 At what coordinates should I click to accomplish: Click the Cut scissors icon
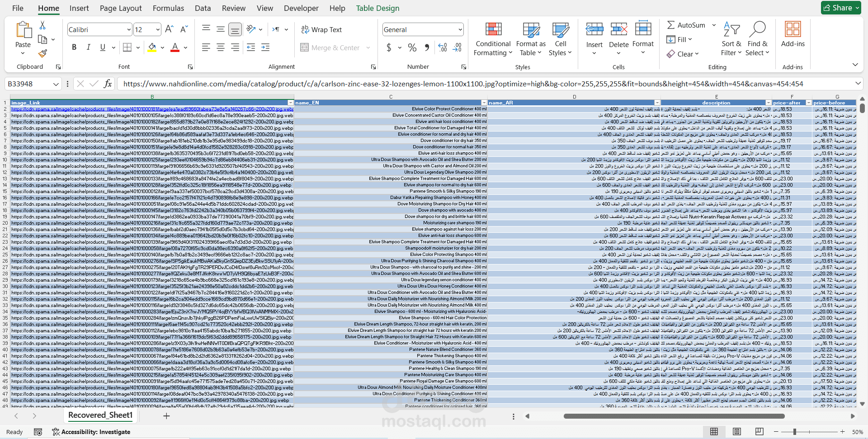tap(42, 25)
